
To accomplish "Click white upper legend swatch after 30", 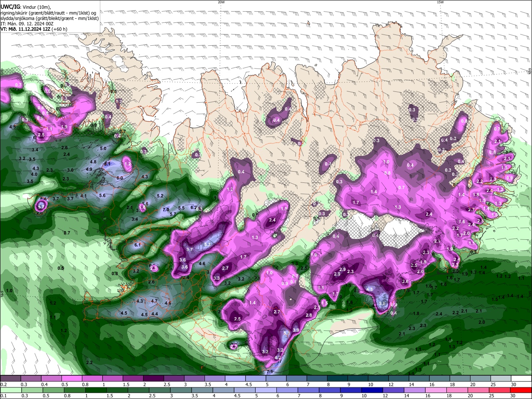I will pos(521,378).
